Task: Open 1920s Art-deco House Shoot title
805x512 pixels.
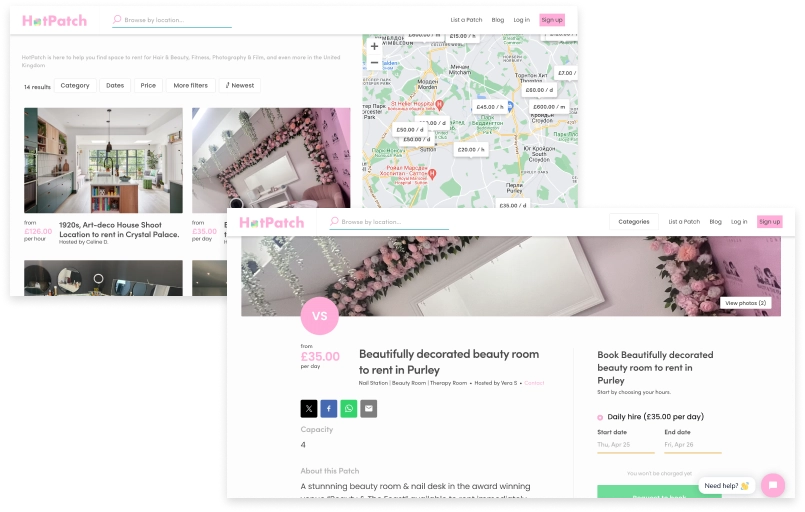Action: click(x=119, y=230)
